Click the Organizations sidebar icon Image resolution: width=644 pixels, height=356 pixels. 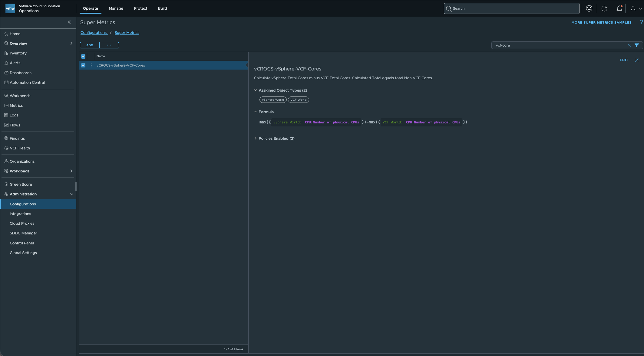coord(6,162)
